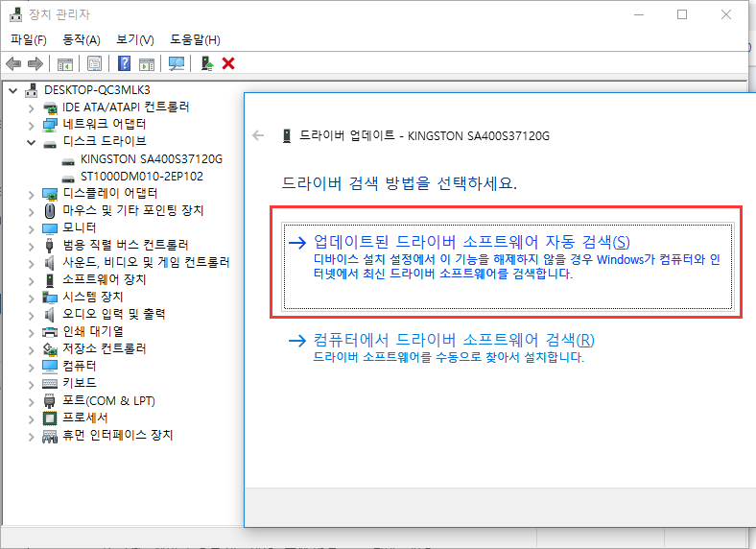The width and height of the screenshot is (756, 549).
Task: Expand the 컴퓨터 node
Action: click(32, 368)
